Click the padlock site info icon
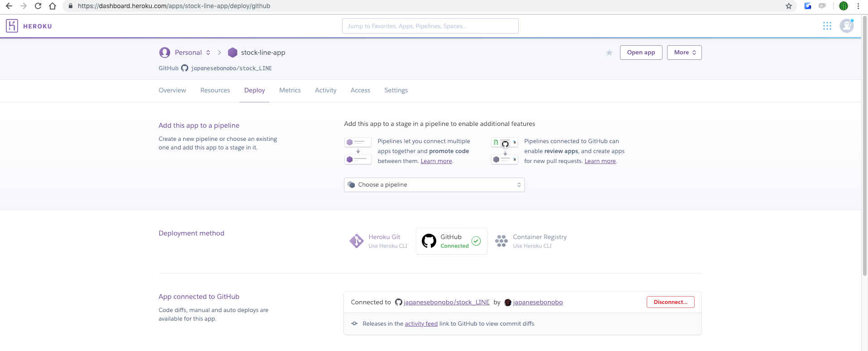 click(70, 6)
